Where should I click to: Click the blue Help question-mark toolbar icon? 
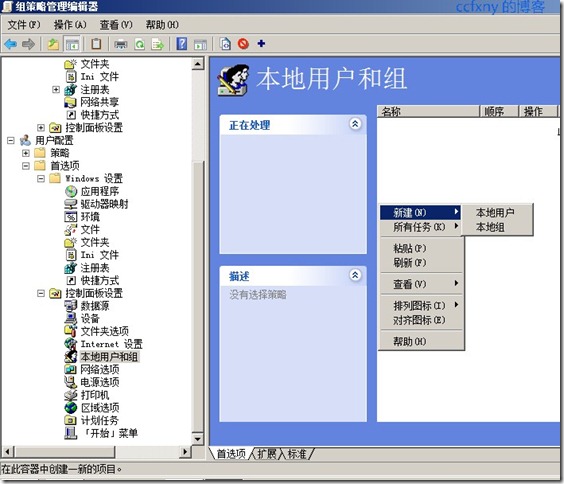182,44
